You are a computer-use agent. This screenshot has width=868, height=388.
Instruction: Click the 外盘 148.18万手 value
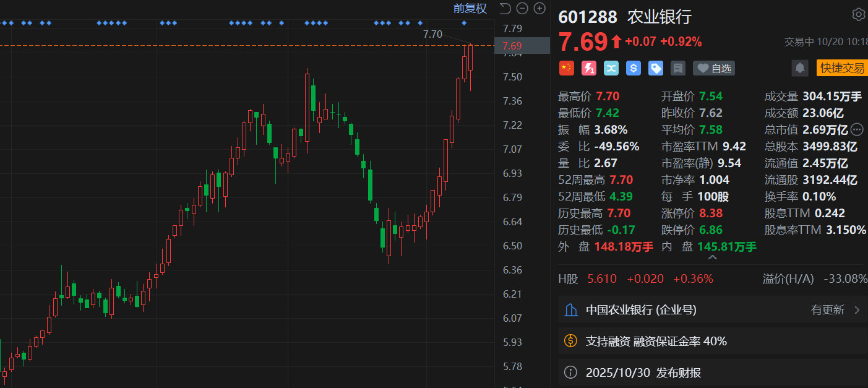point(624,247)
